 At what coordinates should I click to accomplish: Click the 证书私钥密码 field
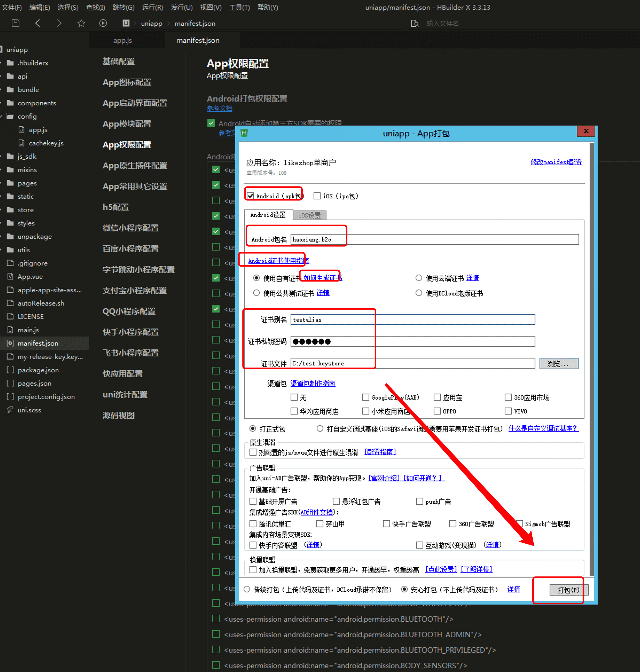click(412, 341)
